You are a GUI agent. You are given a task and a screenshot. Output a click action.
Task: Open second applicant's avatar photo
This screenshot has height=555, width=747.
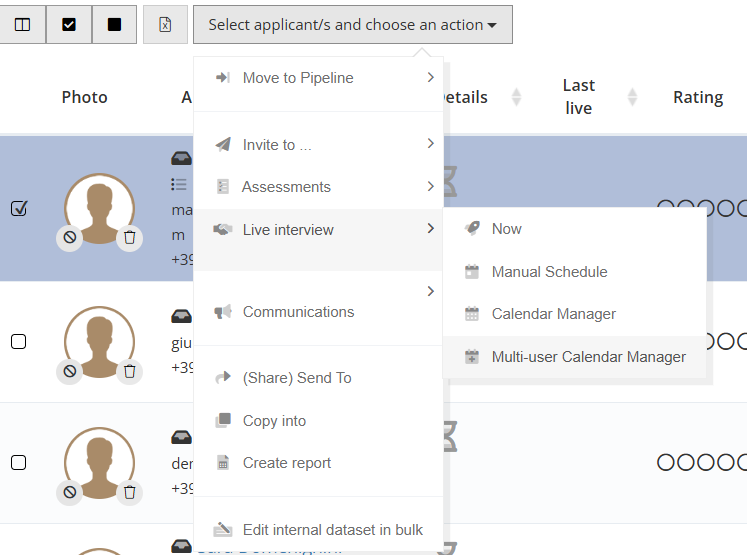pyautogui.click(x=100, y=342)
